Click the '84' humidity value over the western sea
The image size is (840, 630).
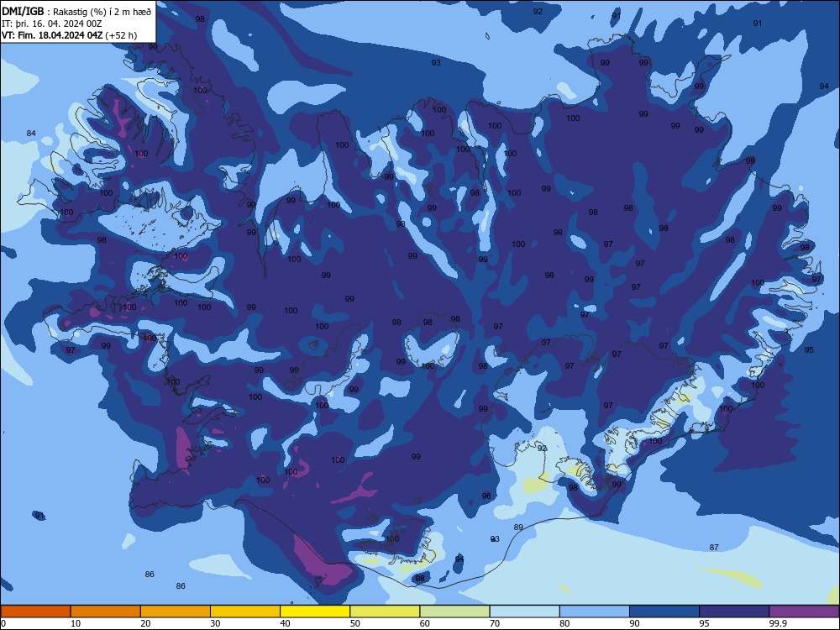pos(31,133)
